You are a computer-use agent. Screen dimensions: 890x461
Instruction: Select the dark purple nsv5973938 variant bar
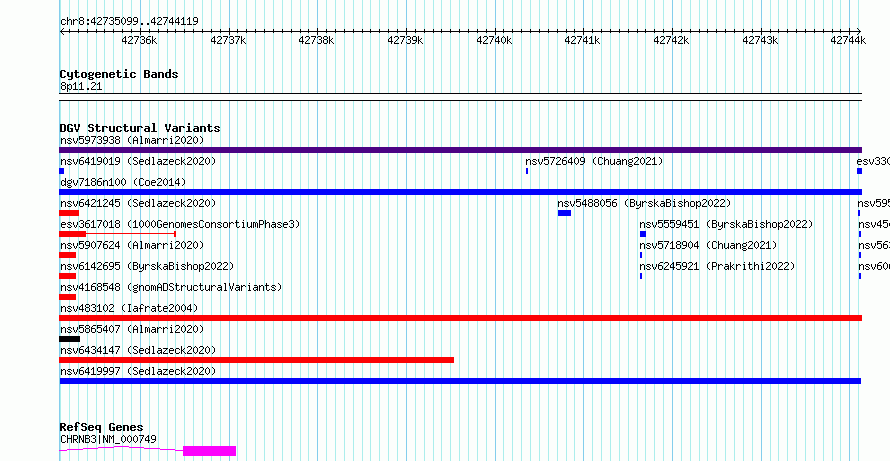point(460,150)
